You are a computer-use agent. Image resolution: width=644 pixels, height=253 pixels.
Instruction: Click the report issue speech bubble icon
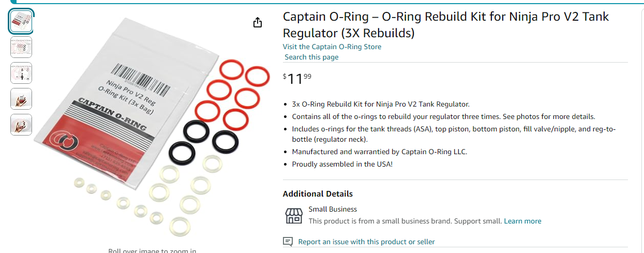(x=288, y=242)
